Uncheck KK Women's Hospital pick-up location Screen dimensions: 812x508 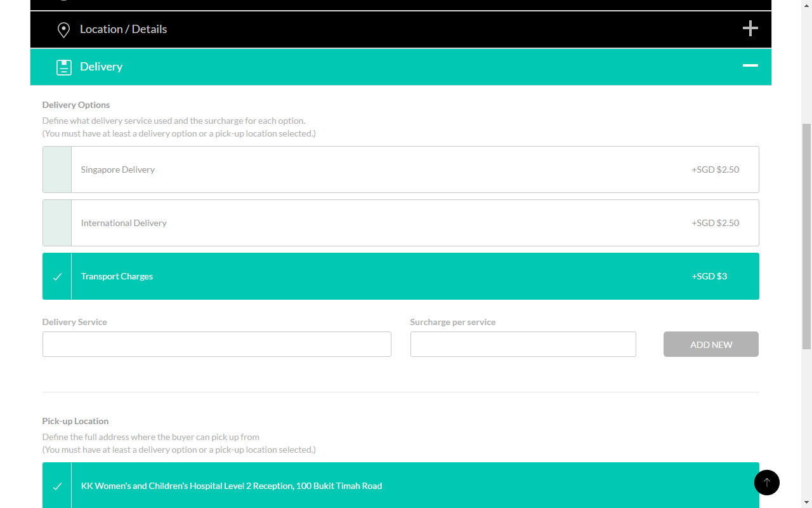(57, 486)
